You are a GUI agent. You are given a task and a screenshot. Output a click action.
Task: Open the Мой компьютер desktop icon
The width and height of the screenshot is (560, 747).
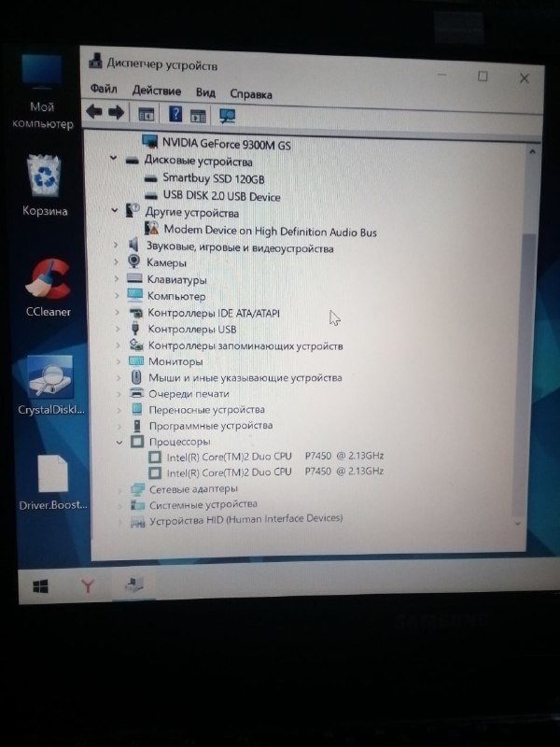click(x=42, y=92)
